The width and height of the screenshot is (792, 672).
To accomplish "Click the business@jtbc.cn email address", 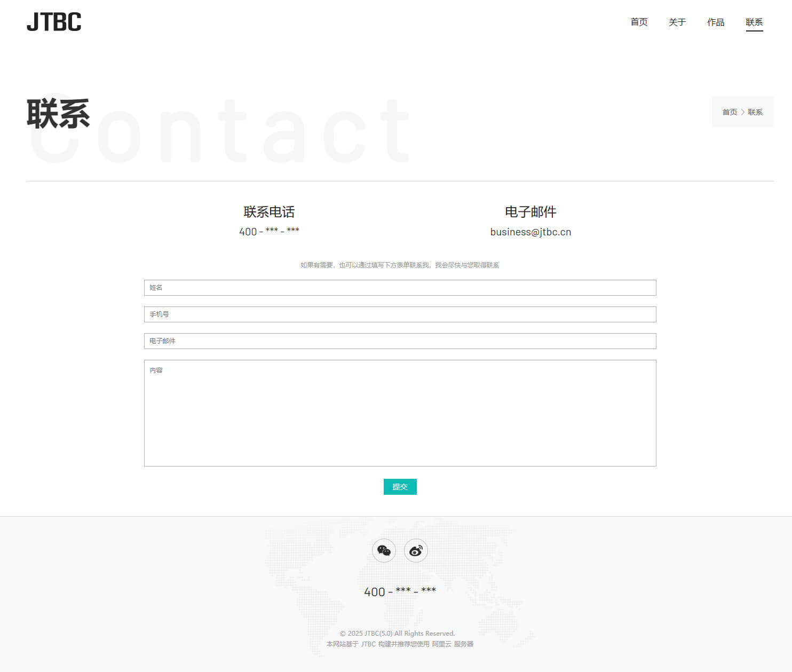I will [530, 232].
